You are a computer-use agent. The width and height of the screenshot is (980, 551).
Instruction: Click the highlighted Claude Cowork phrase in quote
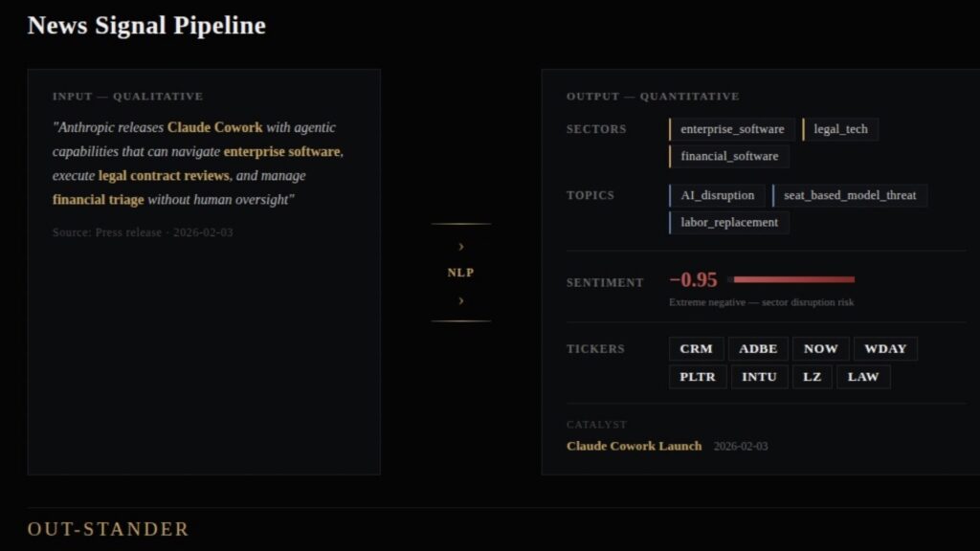[x=214, y=127]
